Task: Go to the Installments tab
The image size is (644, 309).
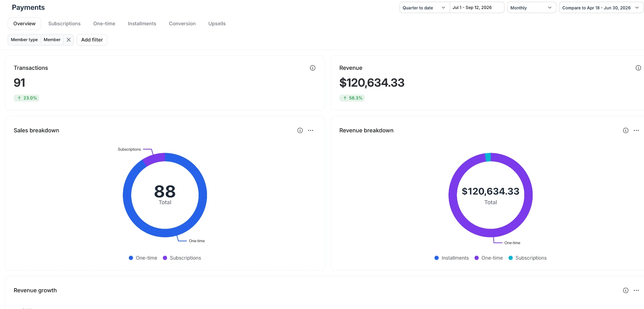Action: click(142, 24)
